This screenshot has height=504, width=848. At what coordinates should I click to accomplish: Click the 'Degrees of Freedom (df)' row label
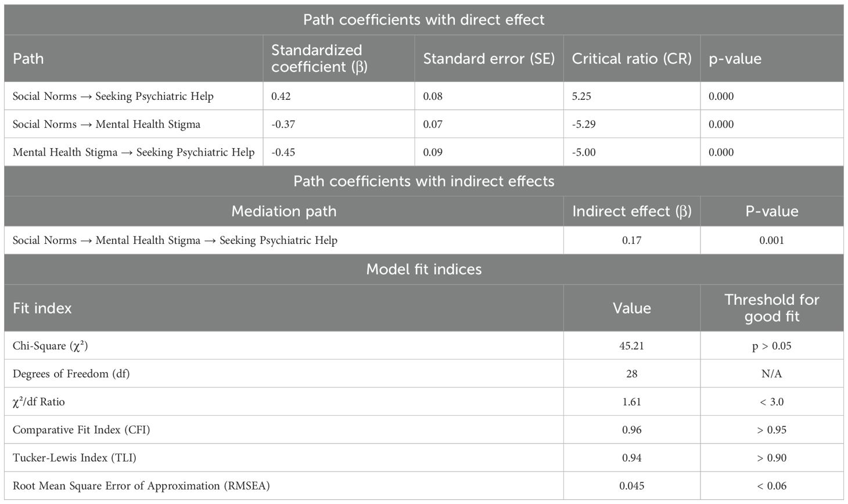coord(71,374)
